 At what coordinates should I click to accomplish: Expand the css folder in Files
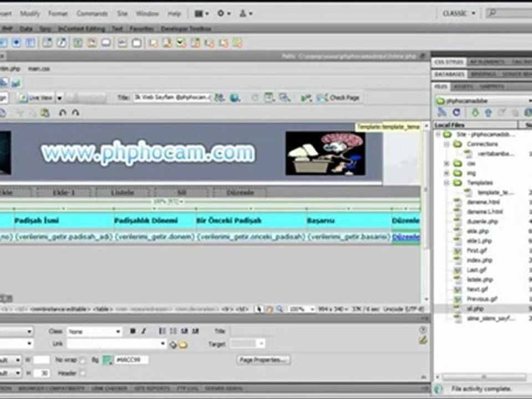tap(447, 163)
